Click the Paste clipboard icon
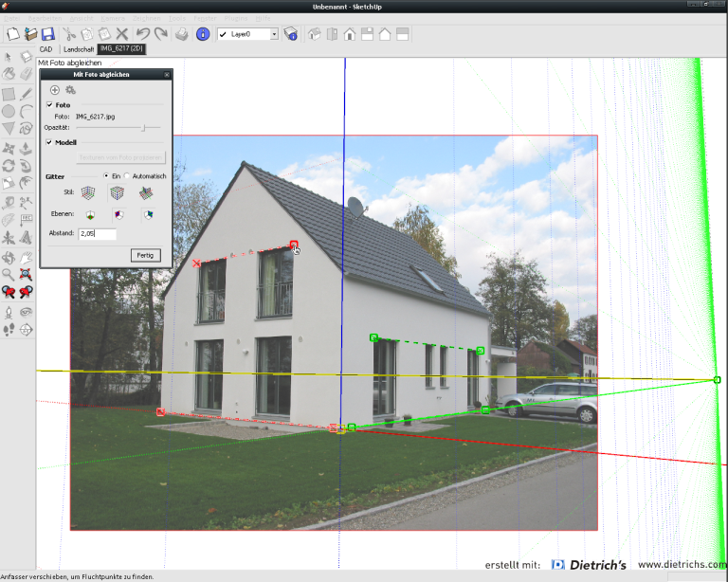 coord(104,34)
